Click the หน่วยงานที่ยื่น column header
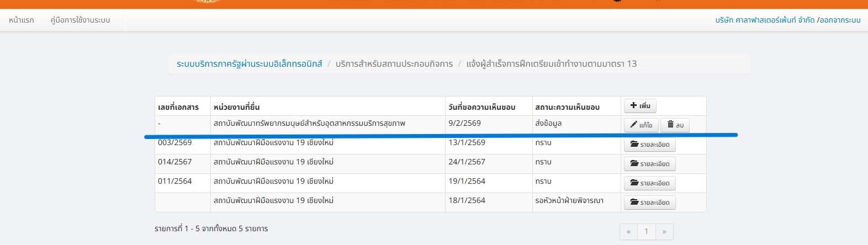This screenshot has height=245, width=868. 236,107
